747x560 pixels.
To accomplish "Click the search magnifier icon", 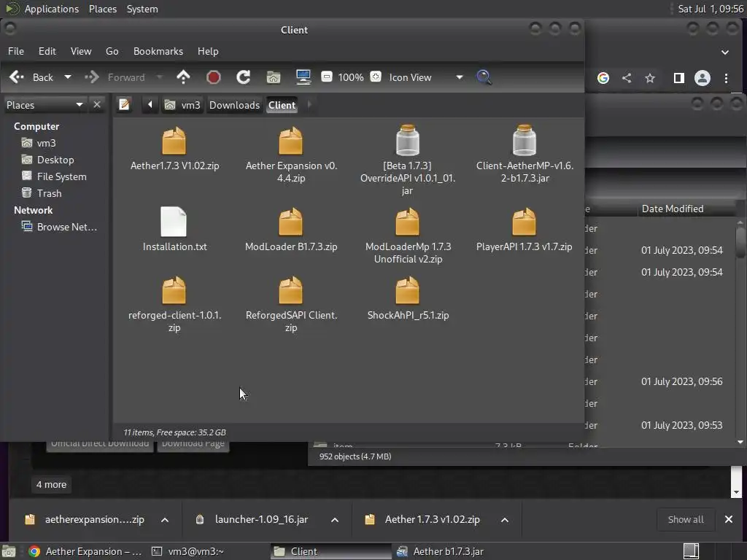I will [484, 77].
